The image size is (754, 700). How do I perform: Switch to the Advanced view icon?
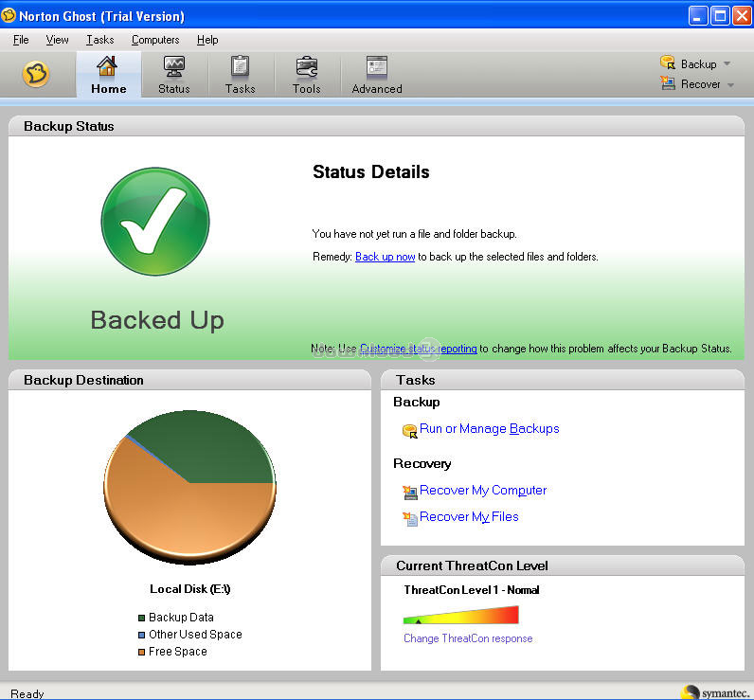(377, 67)
